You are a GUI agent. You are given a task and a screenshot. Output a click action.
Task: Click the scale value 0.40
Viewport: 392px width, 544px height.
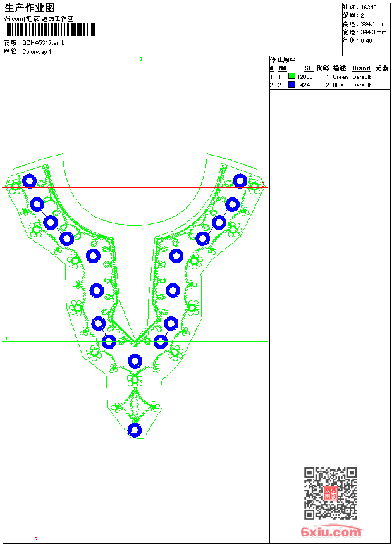click(x=366, y=41)
